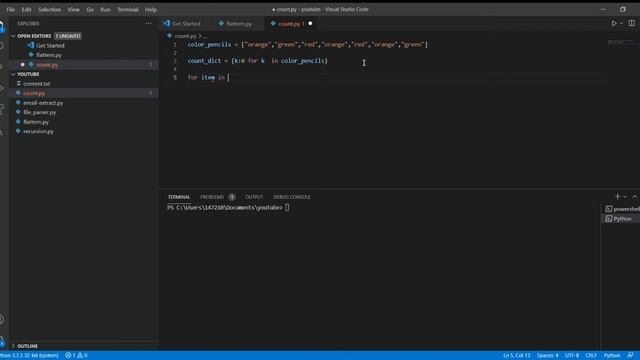Viewport: 640px width, 360px height.
Task: Click the Python interpreter version in status bar
Action: (29, 356)
